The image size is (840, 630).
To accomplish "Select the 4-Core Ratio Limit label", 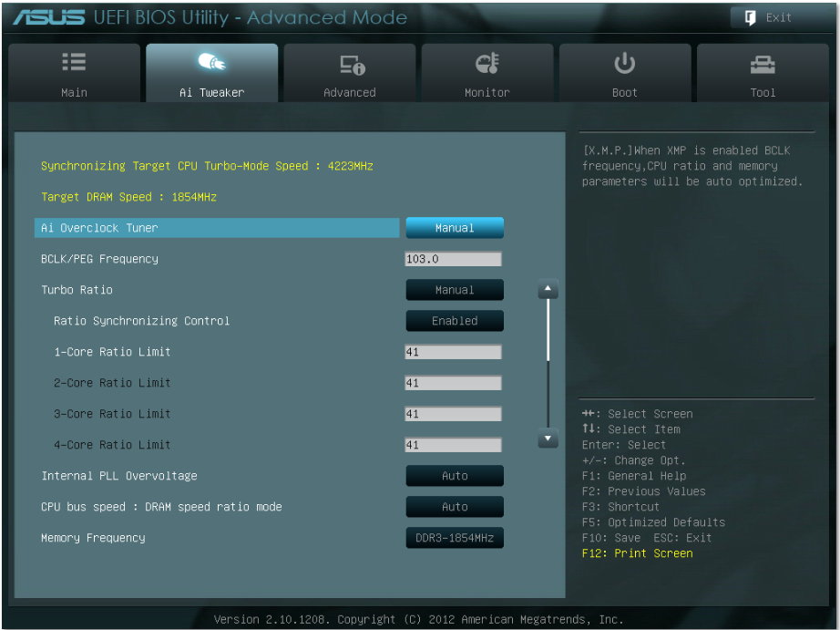I will pyautogui.click(x=112, y=445).
